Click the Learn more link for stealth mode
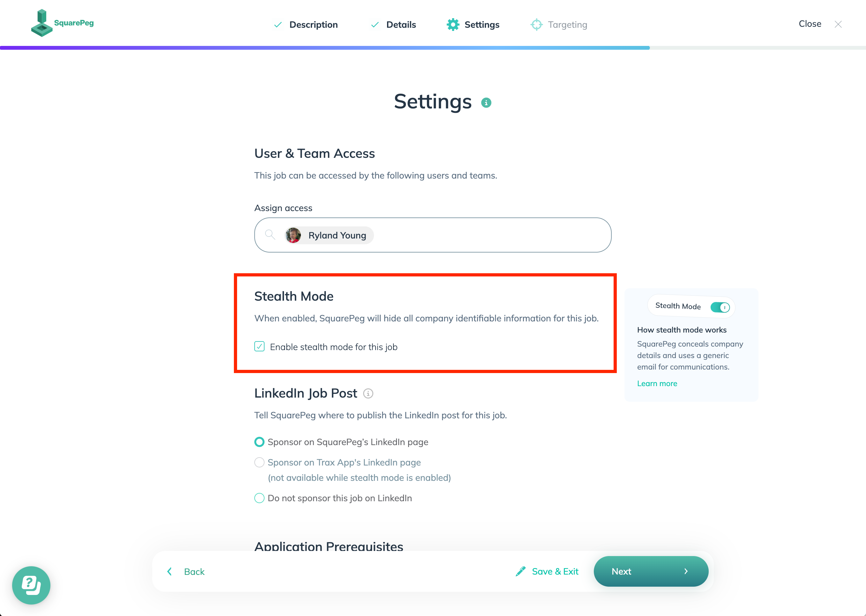The image size is (866, 616). (x=656, y=383)
